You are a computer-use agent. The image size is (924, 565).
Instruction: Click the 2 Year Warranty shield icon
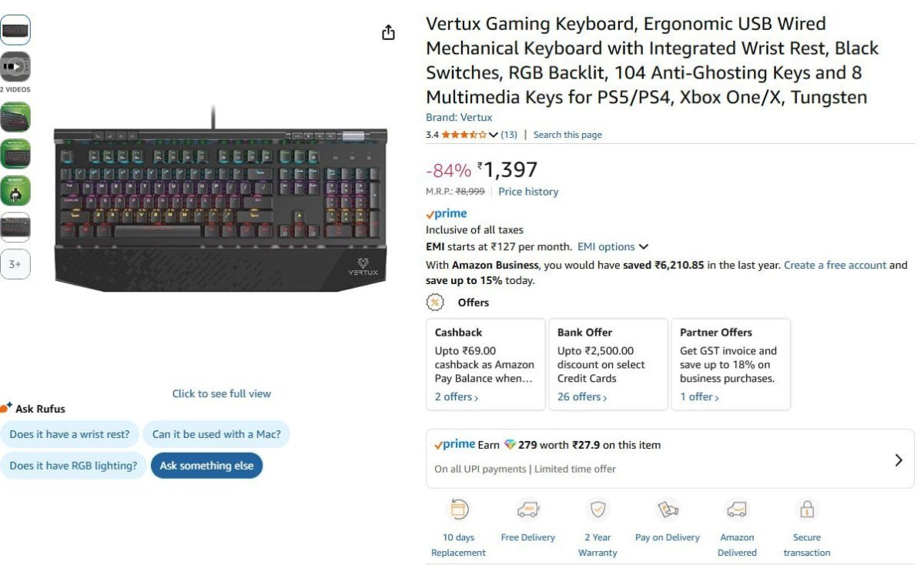598,510
